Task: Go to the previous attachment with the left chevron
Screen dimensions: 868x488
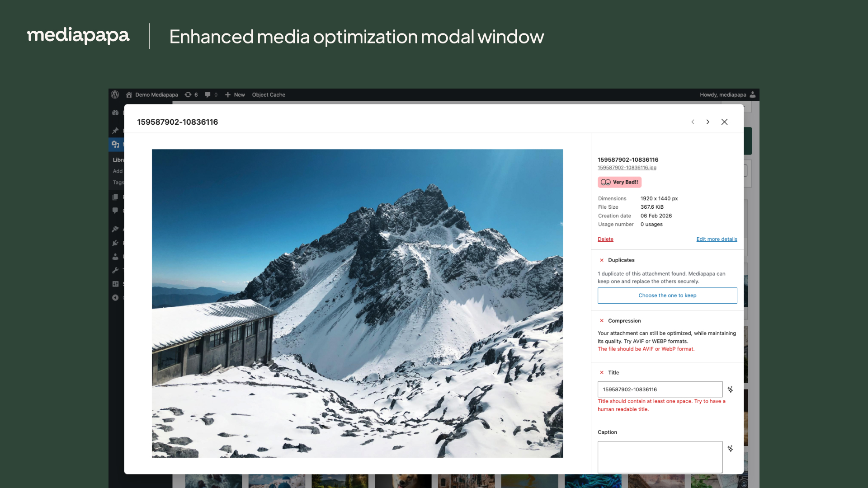Action: (693, 122)
